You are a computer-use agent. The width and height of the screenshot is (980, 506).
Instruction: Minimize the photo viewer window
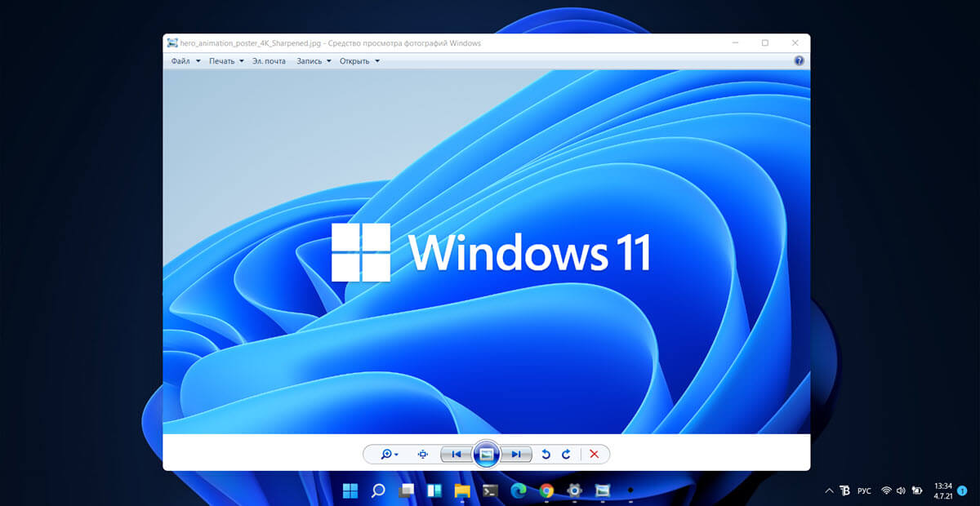[734, 42]
